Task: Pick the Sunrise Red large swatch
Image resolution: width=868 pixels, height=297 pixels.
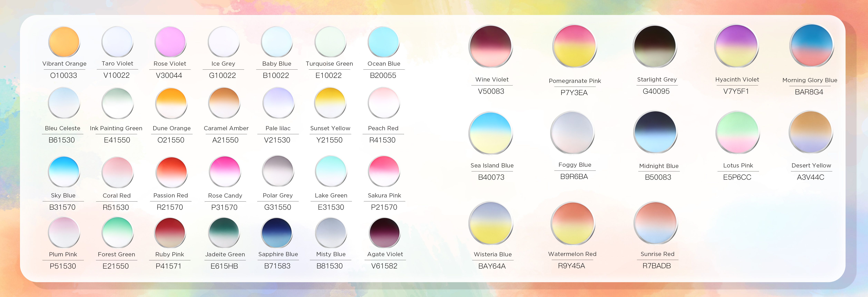Action: click(x=656, y=223)
